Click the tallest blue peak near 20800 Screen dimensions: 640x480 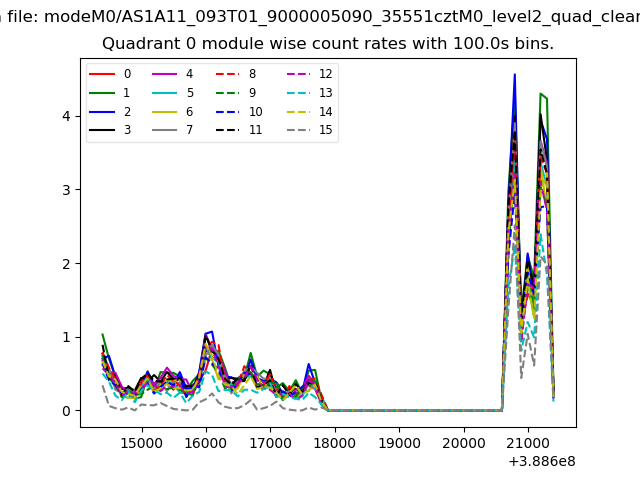(x=515, y=75)
